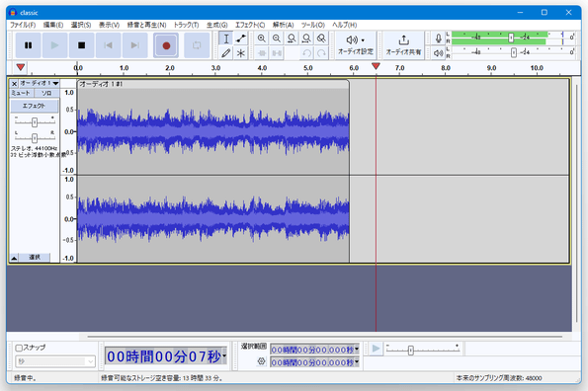Close the オーディオ 1 track
588x391 pixels.
click(x=14, y=84)
